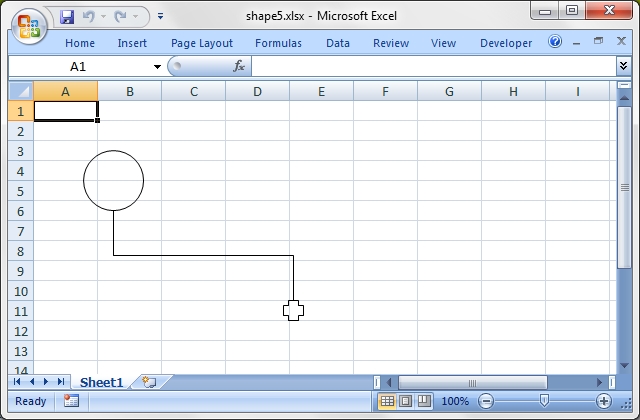Expand the formula bar
640x420 pixels.
point(623,66)
